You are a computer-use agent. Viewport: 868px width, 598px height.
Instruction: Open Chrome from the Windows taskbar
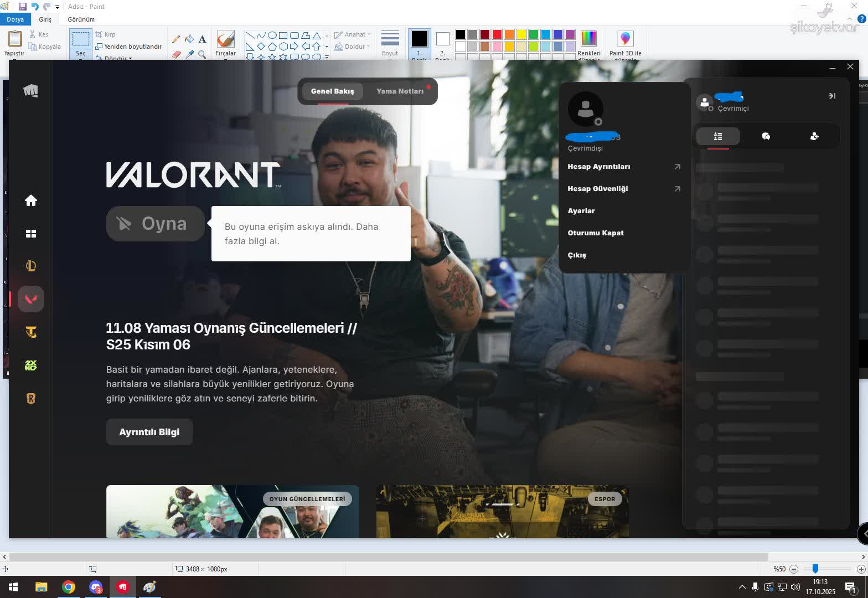click(69, 587)
